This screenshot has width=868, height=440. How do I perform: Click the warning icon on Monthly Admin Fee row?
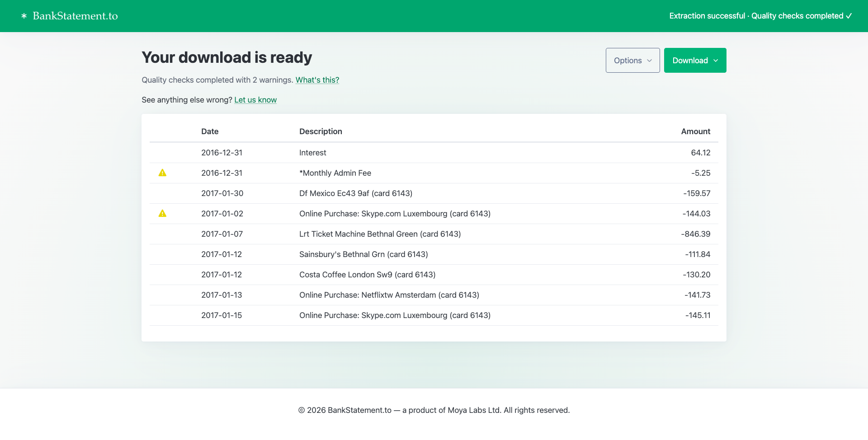(162, 173)
